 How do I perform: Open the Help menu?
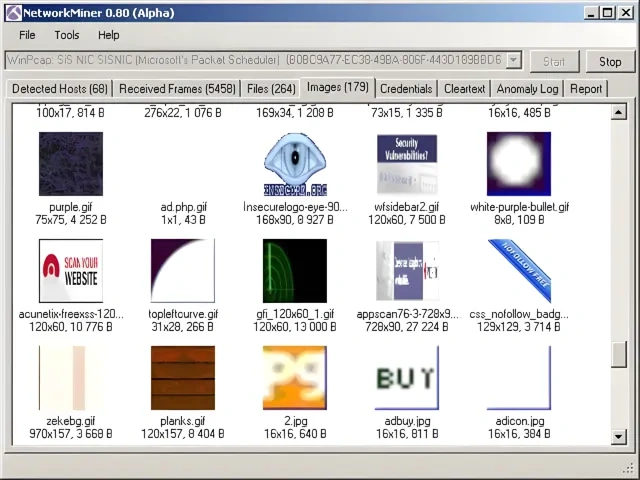(x=109, y=35)
